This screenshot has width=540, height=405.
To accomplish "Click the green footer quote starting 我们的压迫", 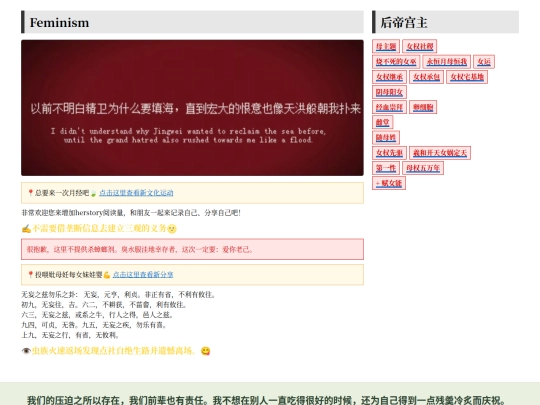I will pos(266,400).
